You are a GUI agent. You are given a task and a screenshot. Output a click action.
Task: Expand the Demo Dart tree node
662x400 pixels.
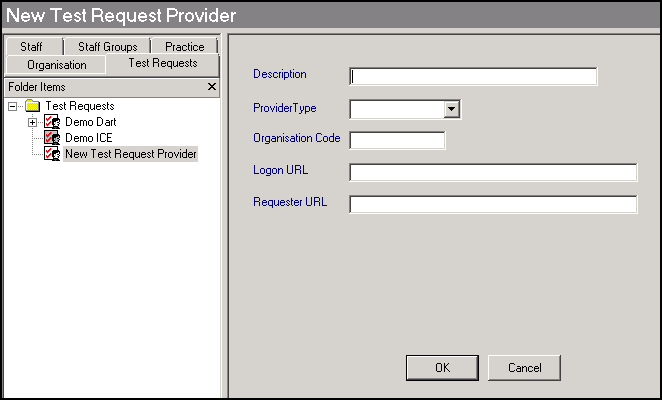coord(33,122)
